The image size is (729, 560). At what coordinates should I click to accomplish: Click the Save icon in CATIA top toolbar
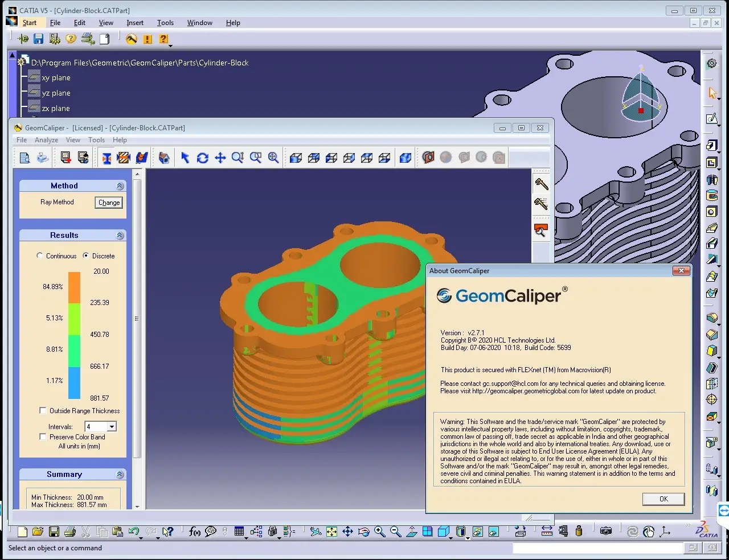38,39
